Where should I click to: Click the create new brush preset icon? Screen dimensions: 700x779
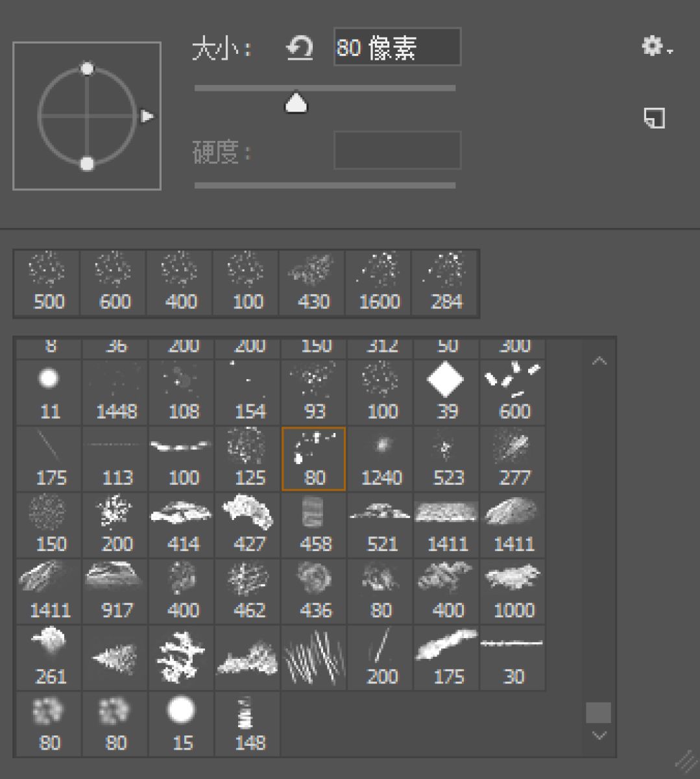tap(654, 118)
